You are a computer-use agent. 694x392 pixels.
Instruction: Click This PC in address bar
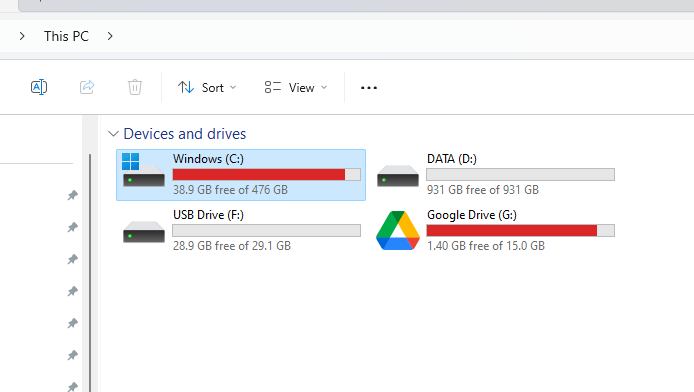click(66, 36)
